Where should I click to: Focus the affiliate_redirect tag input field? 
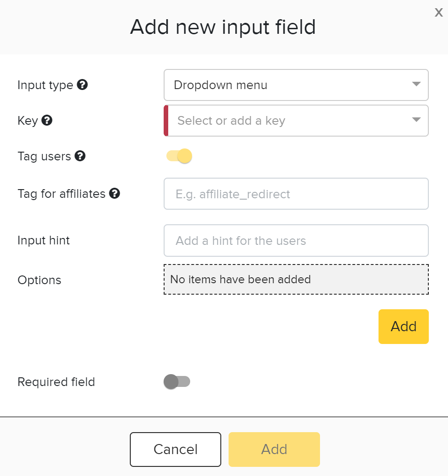[296, 194]
